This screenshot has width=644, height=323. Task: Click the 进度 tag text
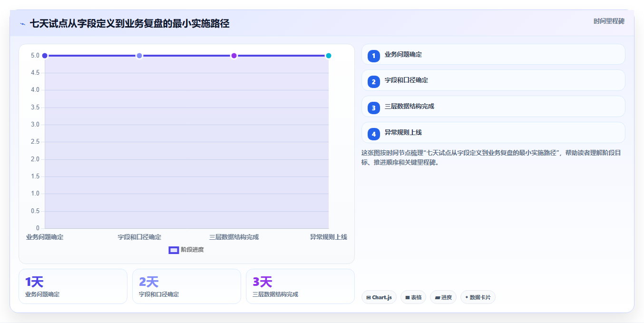(x=447, y=298)
